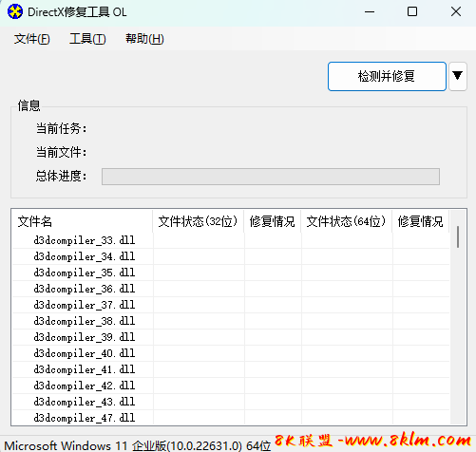
Task: Click the 总体进度 progress bar
Action: 271,177
